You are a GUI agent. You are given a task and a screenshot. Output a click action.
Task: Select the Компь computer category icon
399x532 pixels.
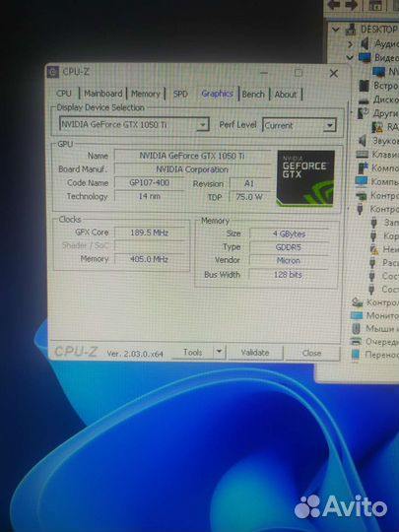[x=362, y=182]
